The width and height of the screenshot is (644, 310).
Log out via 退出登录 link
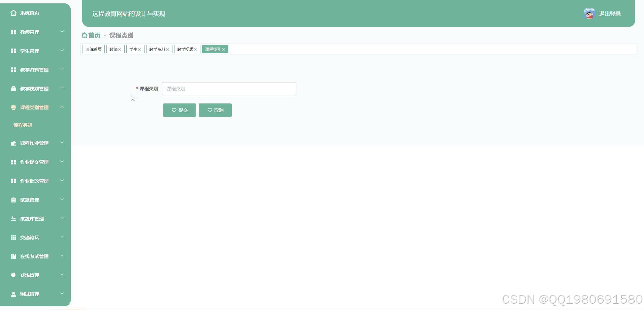[x=610, y=14]
